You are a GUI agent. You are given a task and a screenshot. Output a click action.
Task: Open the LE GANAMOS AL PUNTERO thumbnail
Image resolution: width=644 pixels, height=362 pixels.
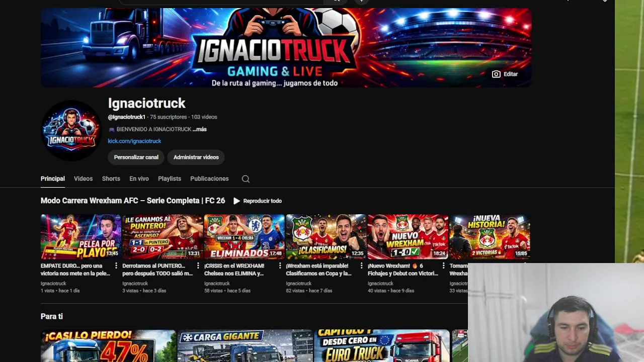pos(162,237)
